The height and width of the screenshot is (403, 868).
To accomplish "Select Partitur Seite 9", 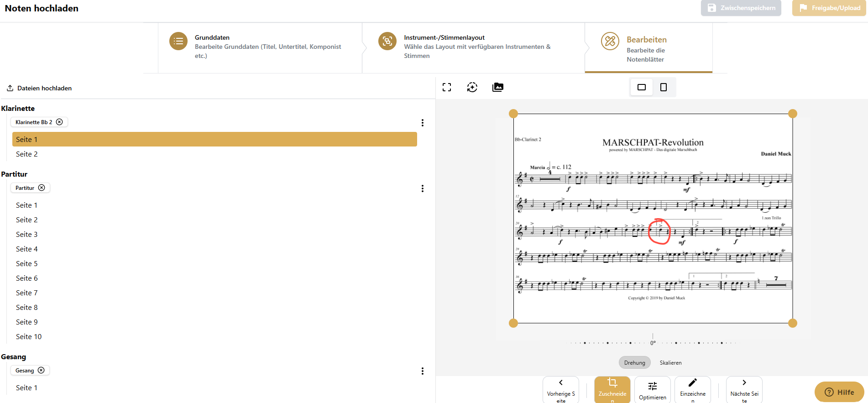I will pos(214,322).
